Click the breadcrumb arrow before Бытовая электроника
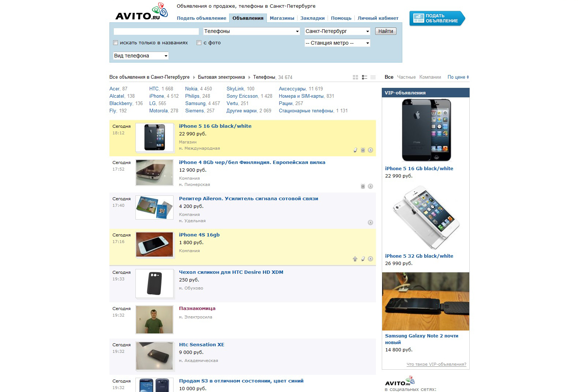Image resolution: width=578 pixels, height=392 pixels. (x=194, y=77)
